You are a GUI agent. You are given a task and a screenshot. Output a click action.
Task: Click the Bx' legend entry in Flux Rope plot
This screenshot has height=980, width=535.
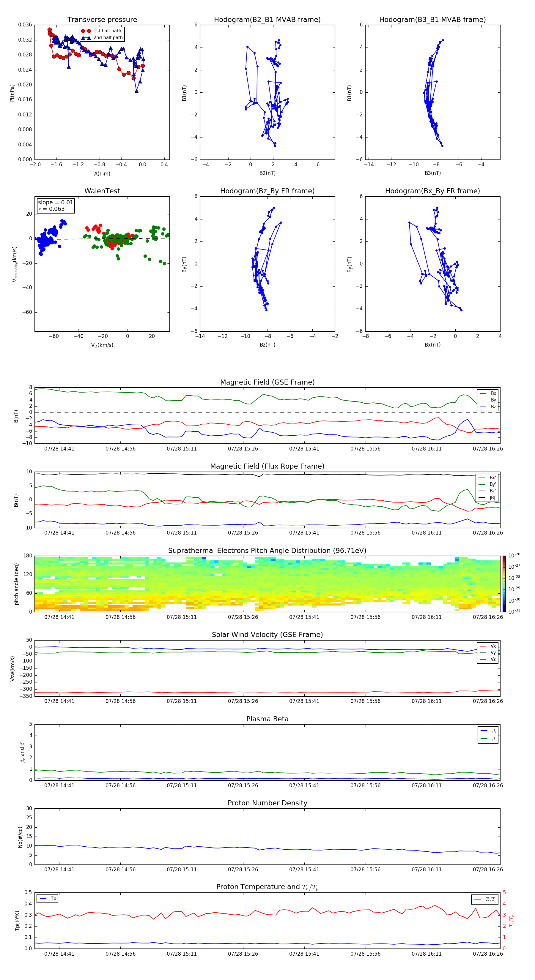(x=487, y=478)
